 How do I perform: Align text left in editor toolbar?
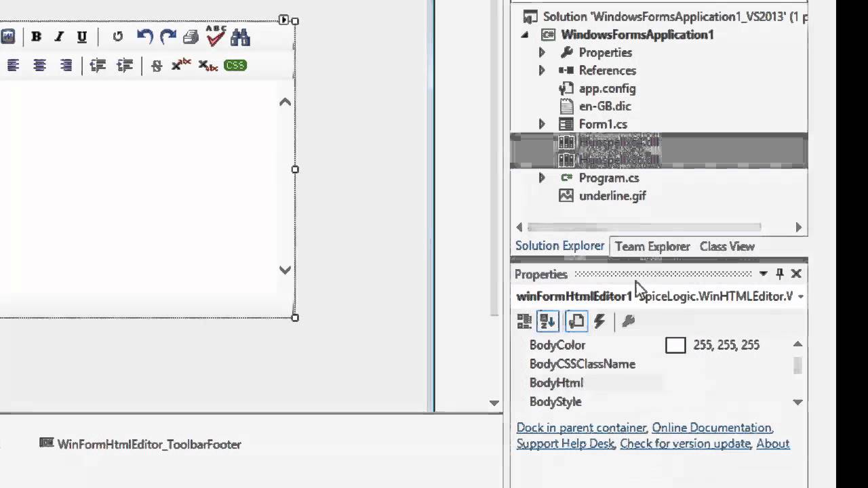(x=14, y=65)
